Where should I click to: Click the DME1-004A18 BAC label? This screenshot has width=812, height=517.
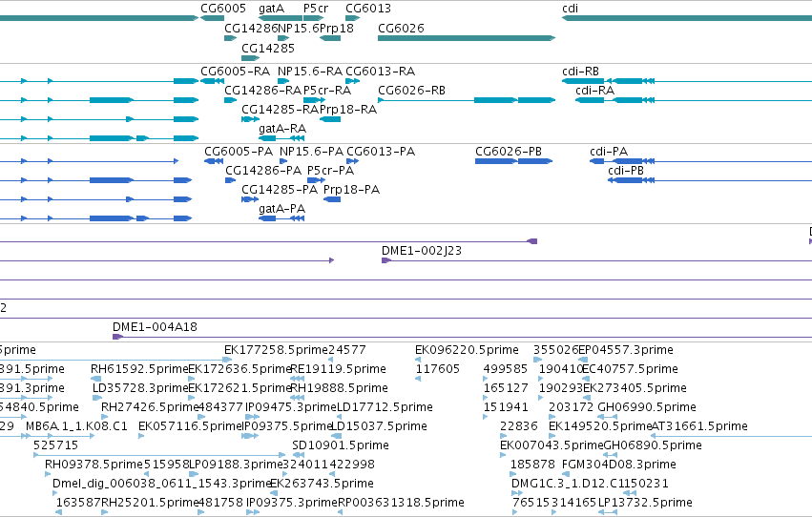click(x=155, y=326)
